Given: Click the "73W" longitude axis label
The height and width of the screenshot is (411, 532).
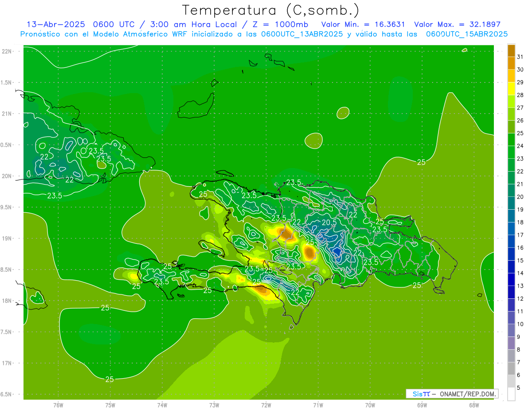Looking at the screenshot, I should [x=214, y=405].
